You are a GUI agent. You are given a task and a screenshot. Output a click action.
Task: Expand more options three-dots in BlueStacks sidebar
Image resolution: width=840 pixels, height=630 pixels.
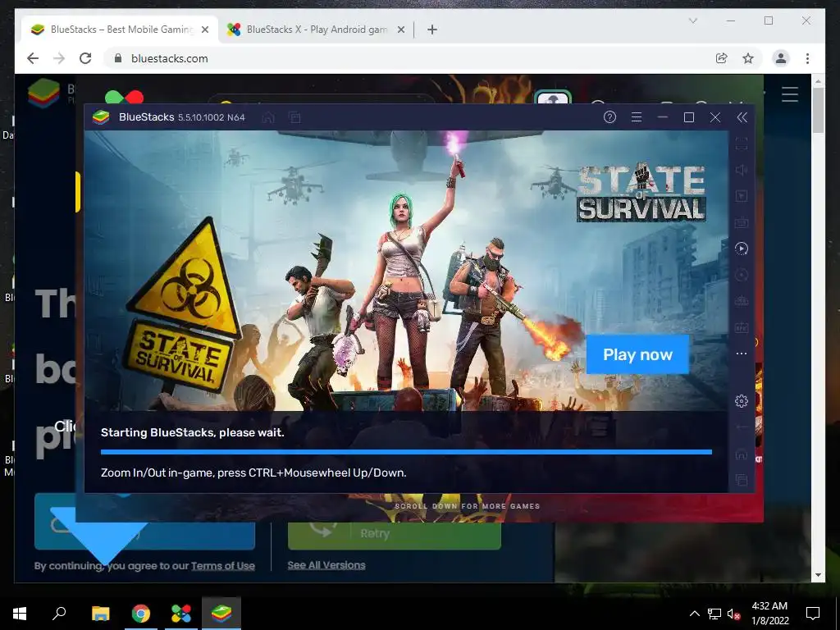tap(742, 354)
